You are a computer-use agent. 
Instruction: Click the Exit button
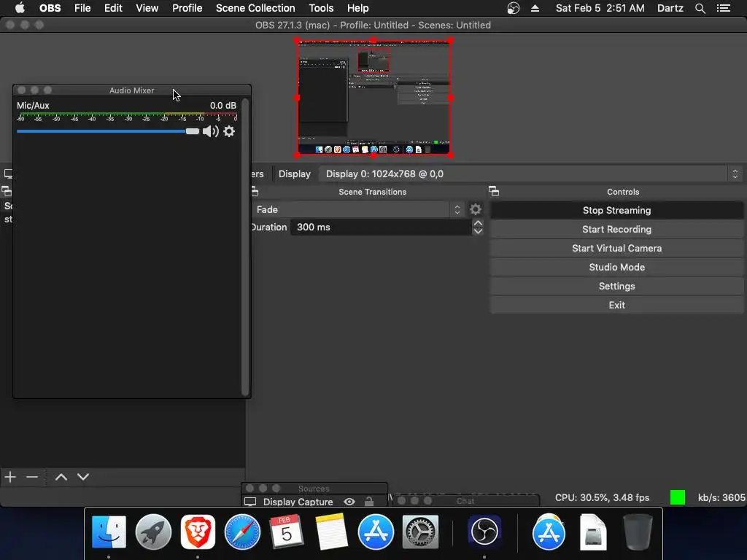coord(616,306)
